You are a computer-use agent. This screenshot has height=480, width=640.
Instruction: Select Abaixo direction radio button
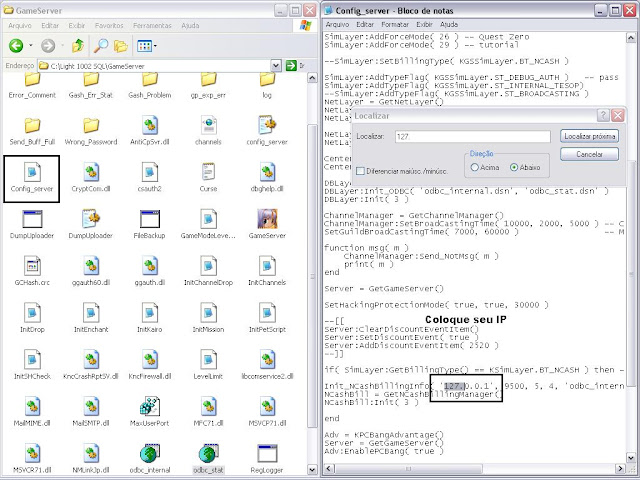pos(514,167)
